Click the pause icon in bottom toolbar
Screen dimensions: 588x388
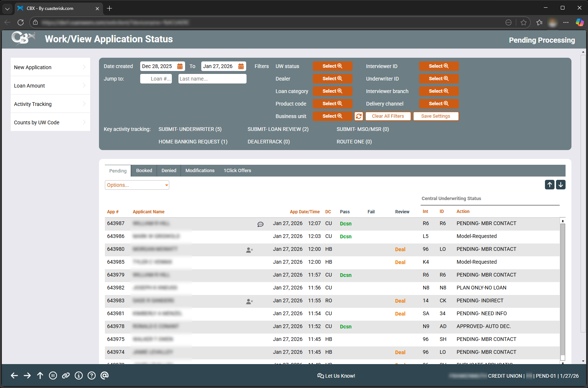53,375
